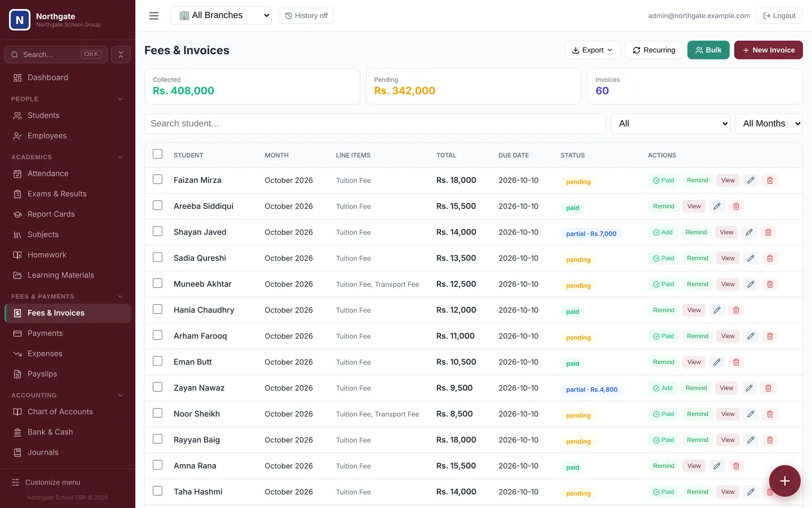812x508 pixels.
Task: Check the box for Taha Hashmi
Action: 157,491
